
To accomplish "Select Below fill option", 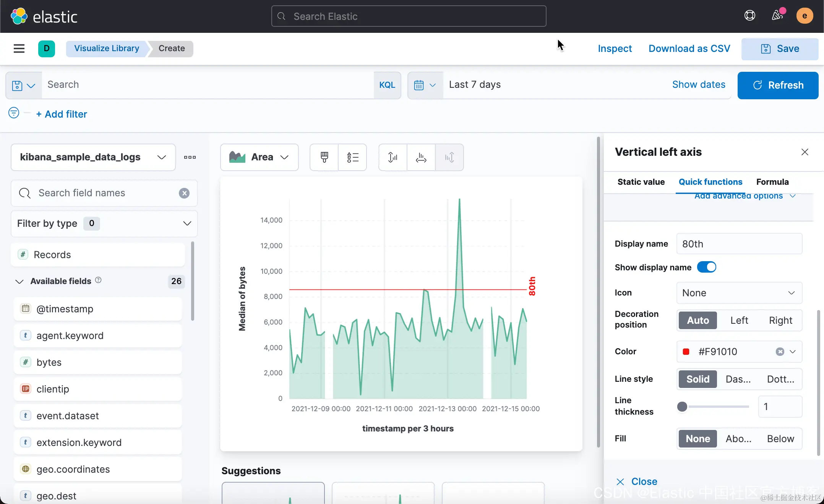I will (780, 439).
